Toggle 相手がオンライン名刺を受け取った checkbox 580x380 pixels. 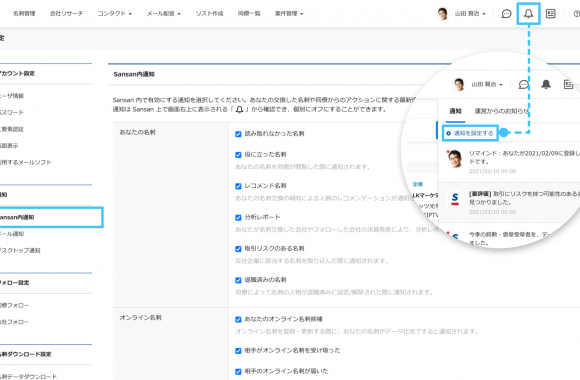pyautogui.click(x=238, y=351)
